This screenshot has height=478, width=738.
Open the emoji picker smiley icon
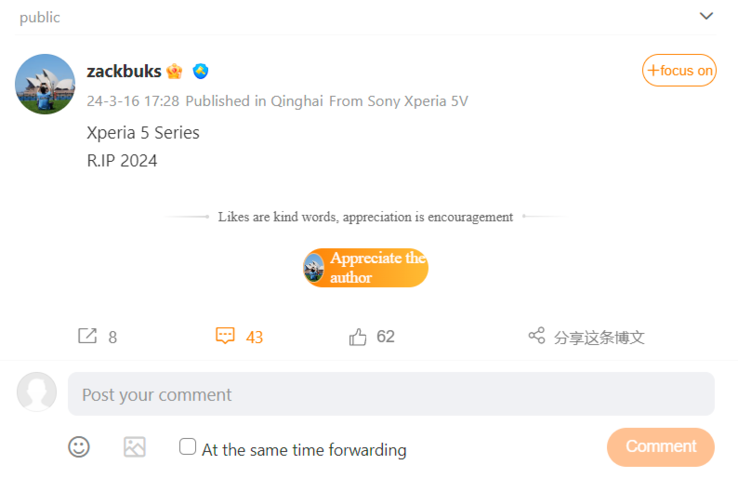pos(79,447)
